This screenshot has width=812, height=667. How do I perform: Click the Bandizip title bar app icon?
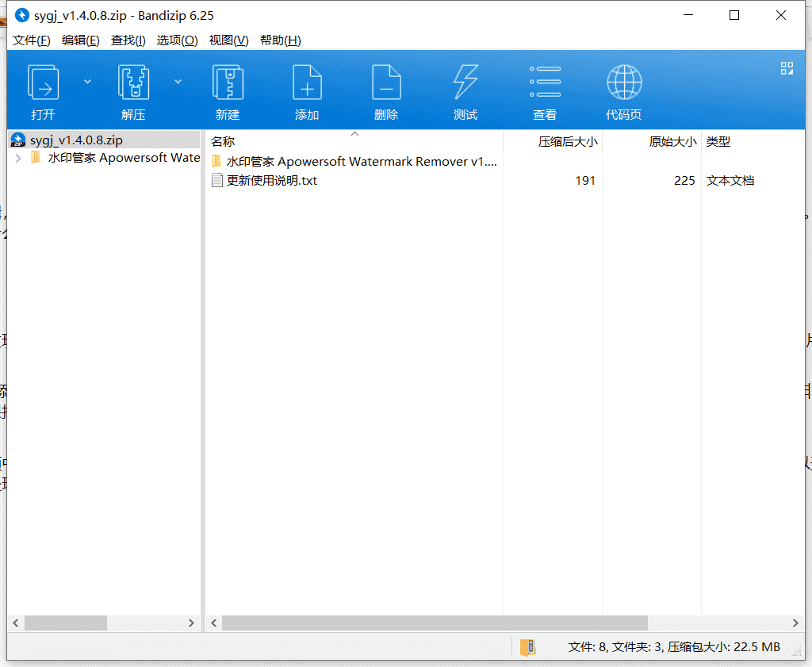[x=21, y=16]
